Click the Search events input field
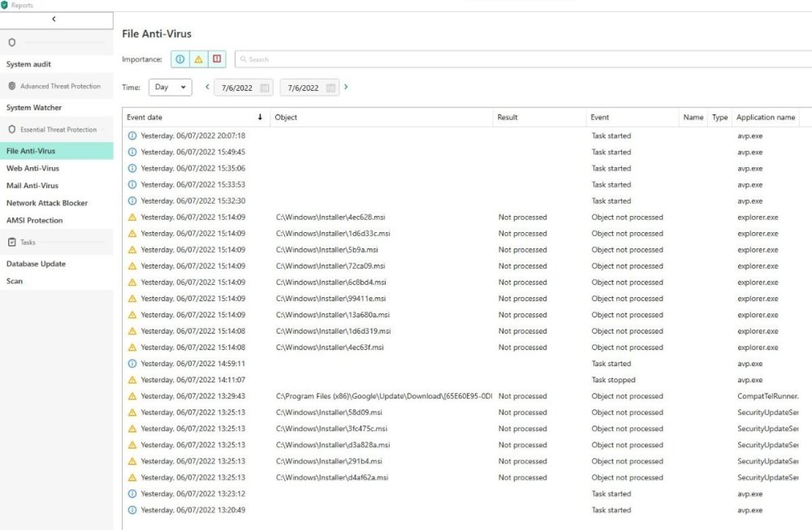The width and height of the screenshot is (812, 530). [x=520, y=59]
